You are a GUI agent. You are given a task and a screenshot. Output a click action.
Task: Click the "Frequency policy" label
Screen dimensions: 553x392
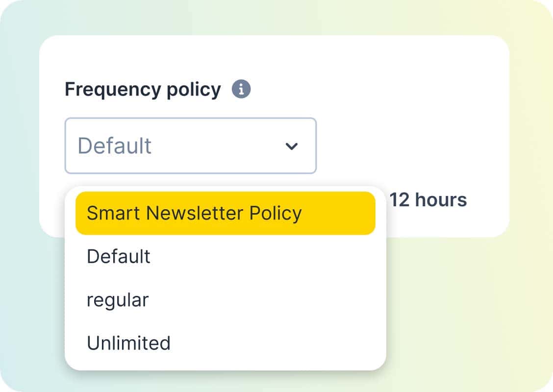point(143,90)
